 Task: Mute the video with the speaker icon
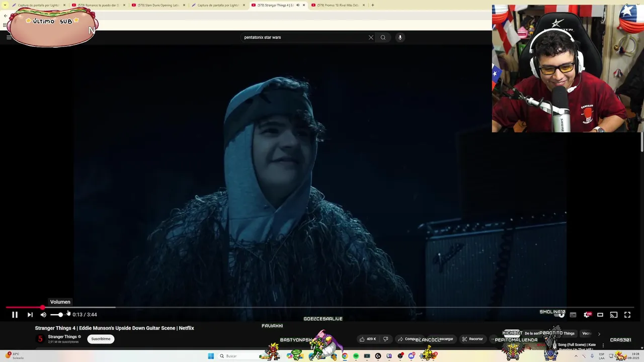[43, 315]
